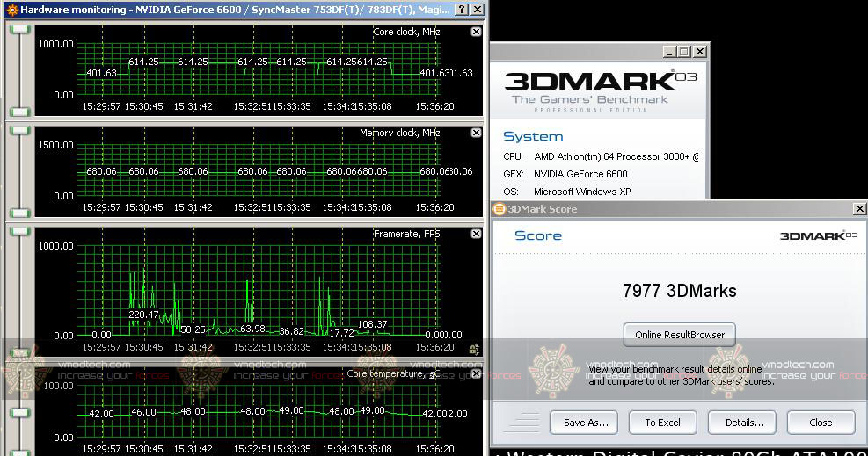Close the Core temperature graph panel
This screenshot has width=868, height=456.
click(476, 373)
